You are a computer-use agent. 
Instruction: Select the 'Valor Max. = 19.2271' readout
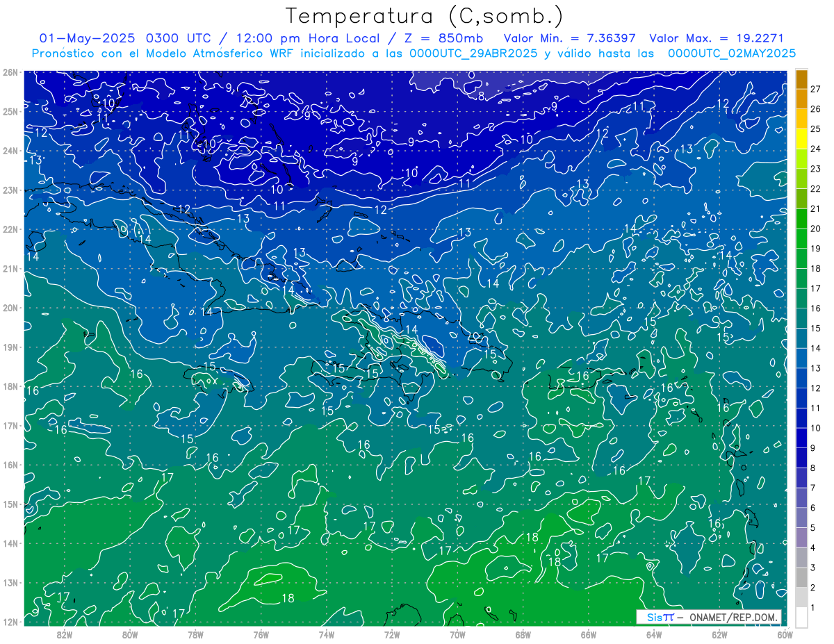pos(717,38)
